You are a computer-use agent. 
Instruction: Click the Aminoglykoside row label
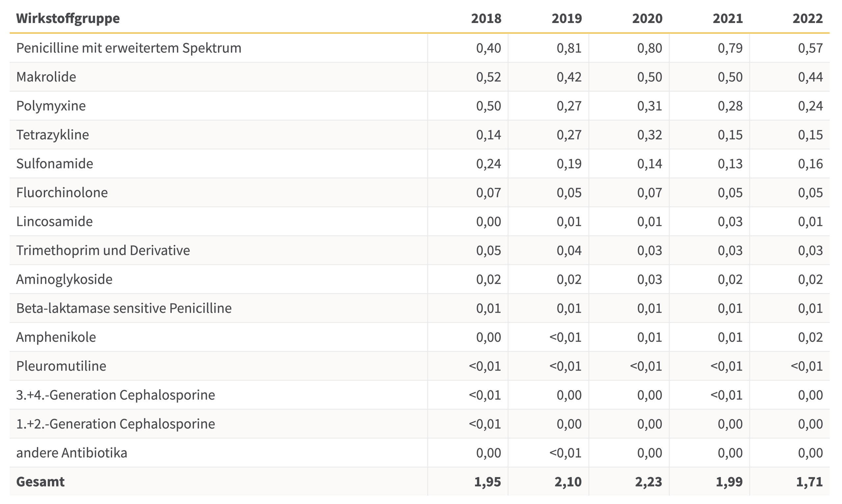(x=64, y=279)
